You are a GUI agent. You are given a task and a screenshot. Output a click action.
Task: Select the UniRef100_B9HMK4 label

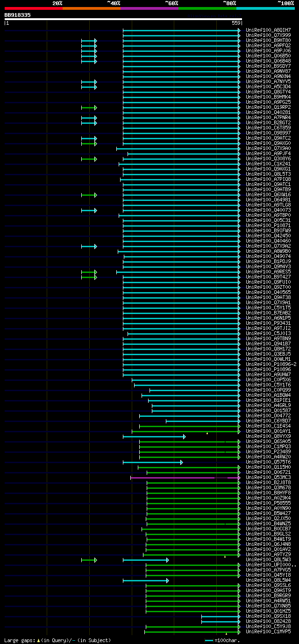pyautogui.click(x=269, y=97)
